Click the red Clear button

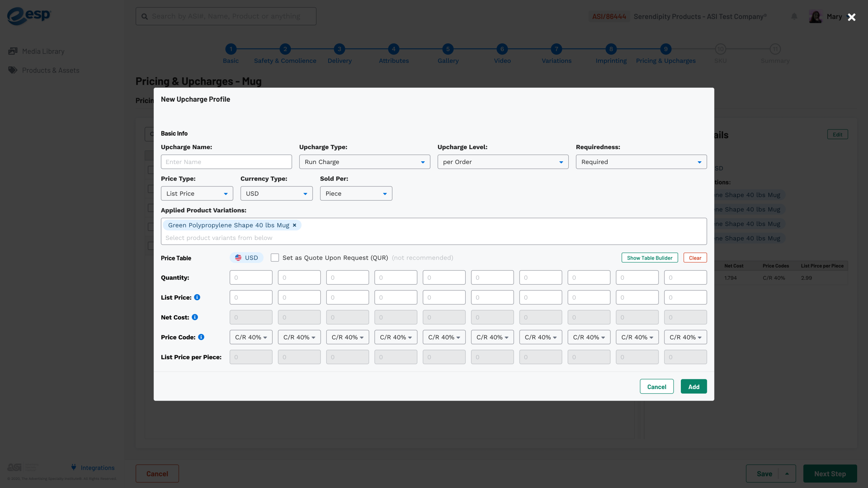pos(695,258)
